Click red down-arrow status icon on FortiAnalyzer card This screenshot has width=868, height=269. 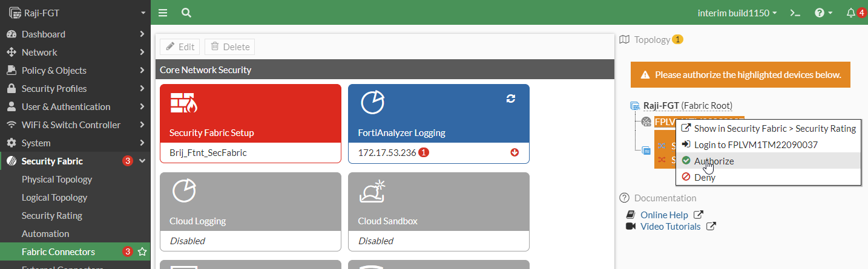(515, 153)
